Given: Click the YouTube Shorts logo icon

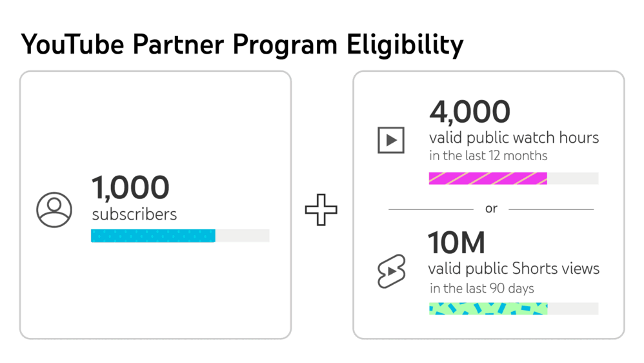Looking at the screenshot, I should pyautogui.click(x=391, y=271).
